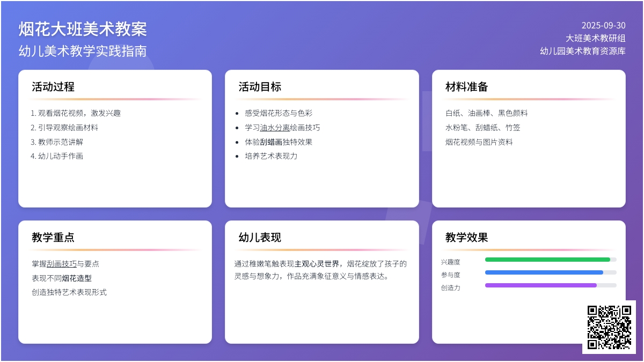
Task: Click 幼儿园美术教育资源库 in the header
Action: pyautogui.click(x=582, y=51)
